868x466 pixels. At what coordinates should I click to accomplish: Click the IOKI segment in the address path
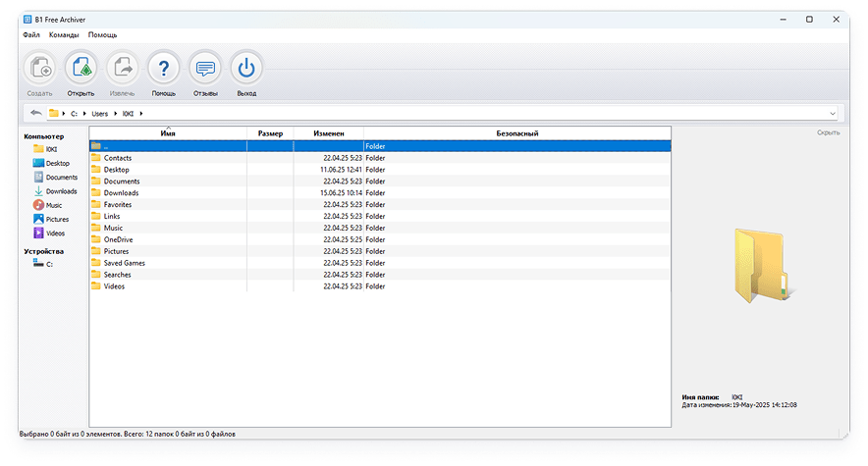click(x=128, y=114)
